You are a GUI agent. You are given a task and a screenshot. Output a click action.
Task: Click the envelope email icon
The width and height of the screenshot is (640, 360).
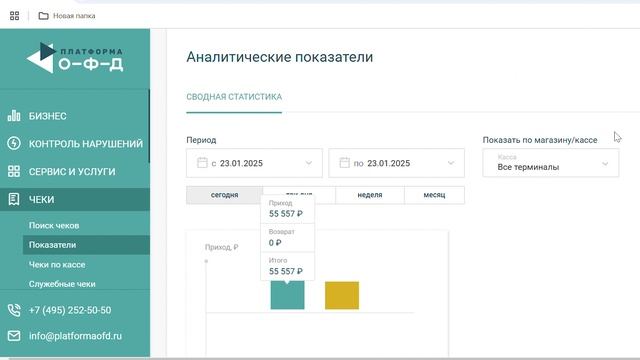coord(14,336)
